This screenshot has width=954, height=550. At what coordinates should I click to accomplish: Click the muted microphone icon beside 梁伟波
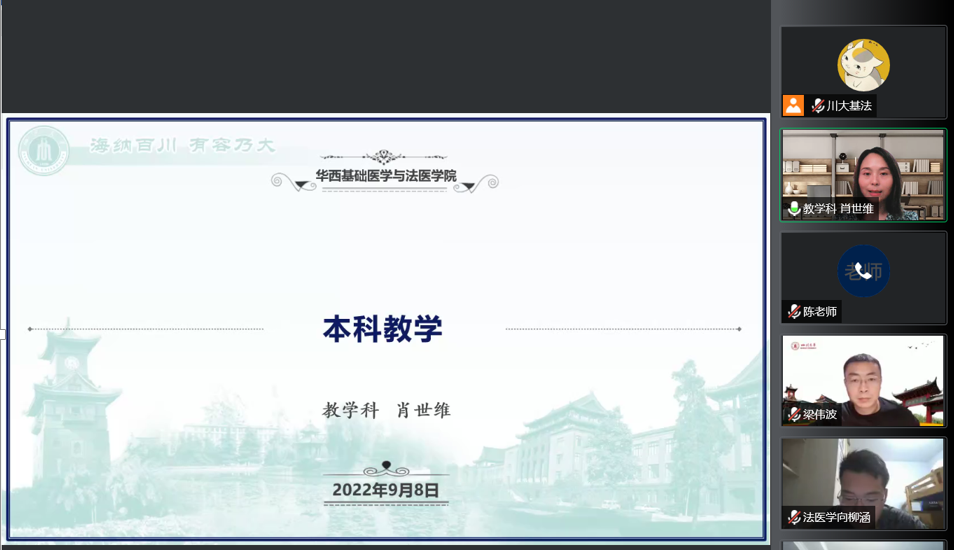click(794, 414)
